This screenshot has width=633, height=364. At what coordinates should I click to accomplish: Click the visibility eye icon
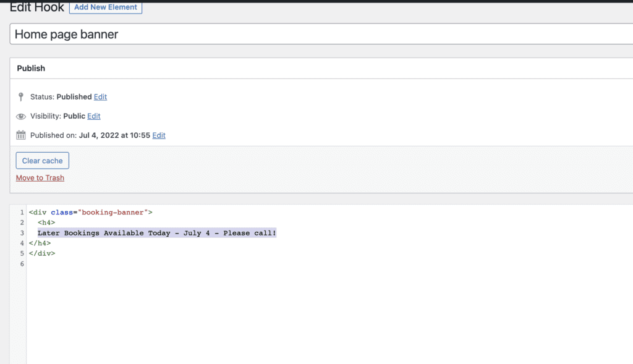pyautogui.click(x=21, y=117)
